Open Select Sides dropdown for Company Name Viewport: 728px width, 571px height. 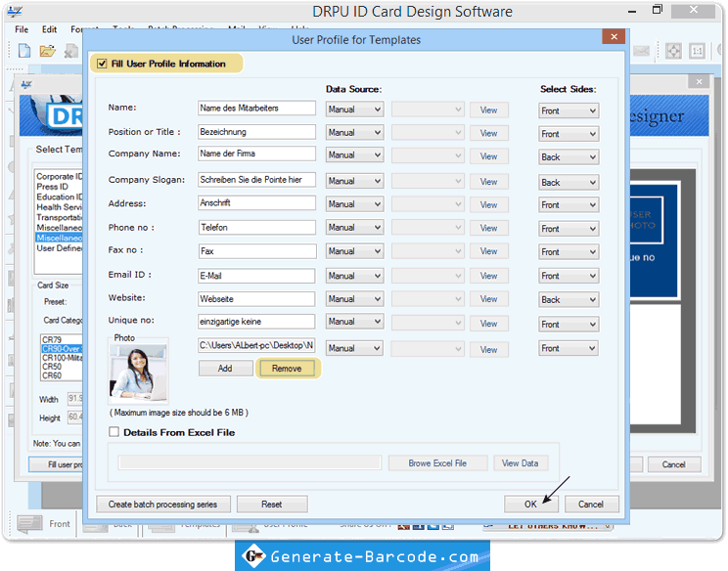pos(569,157)
